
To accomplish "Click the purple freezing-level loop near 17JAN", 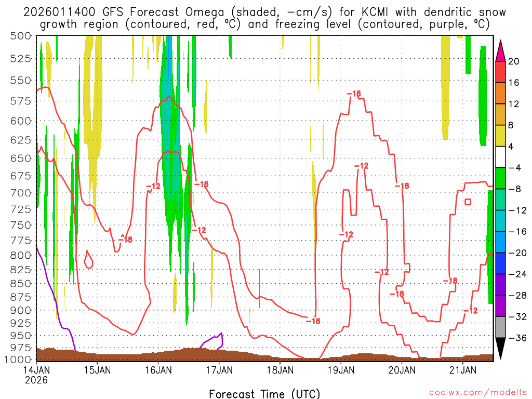I will pos(211,341).
